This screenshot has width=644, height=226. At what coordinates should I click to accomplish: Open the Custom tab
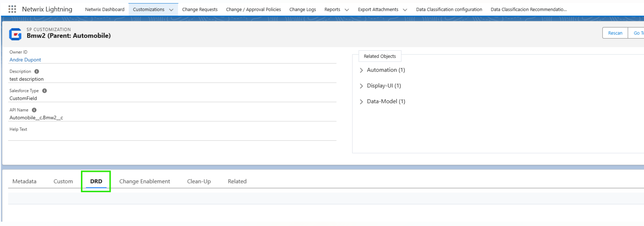click(63, 181)
